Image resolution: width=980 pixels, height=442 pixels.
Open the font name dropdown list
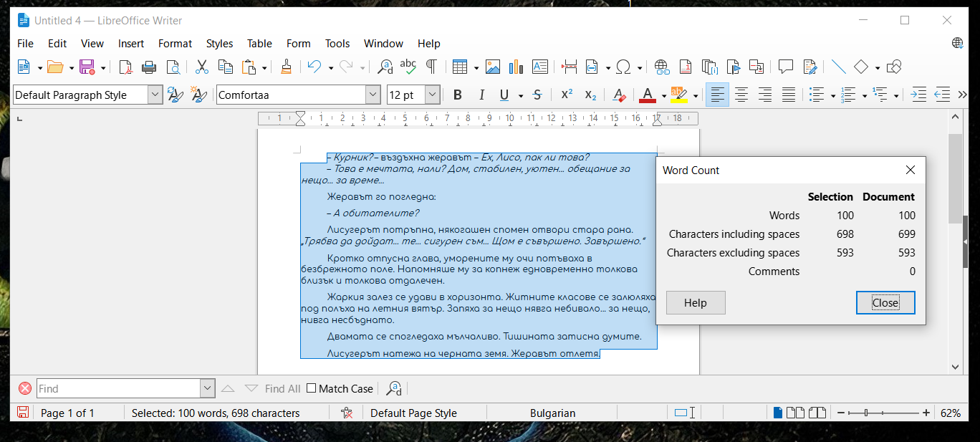373,95
